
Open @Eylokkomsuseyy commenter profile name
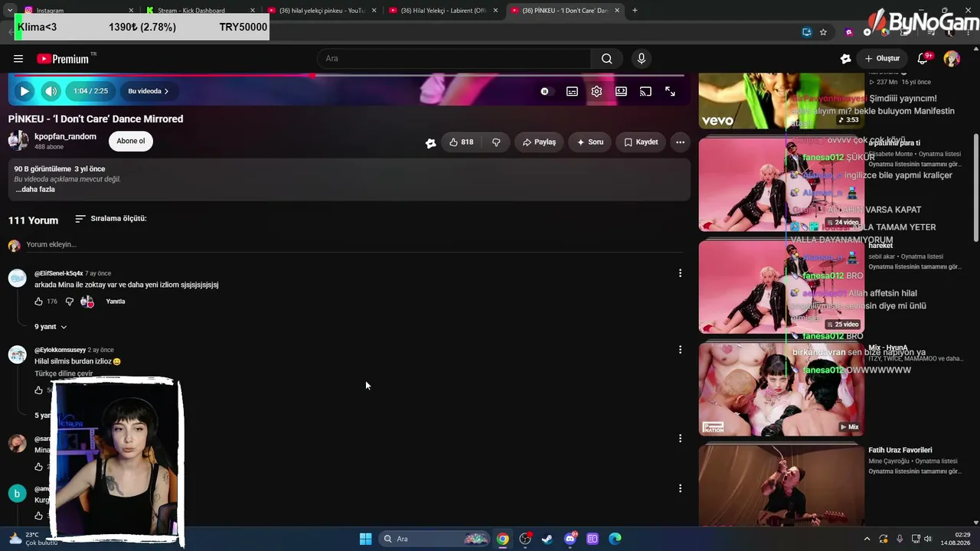[60, 350]
